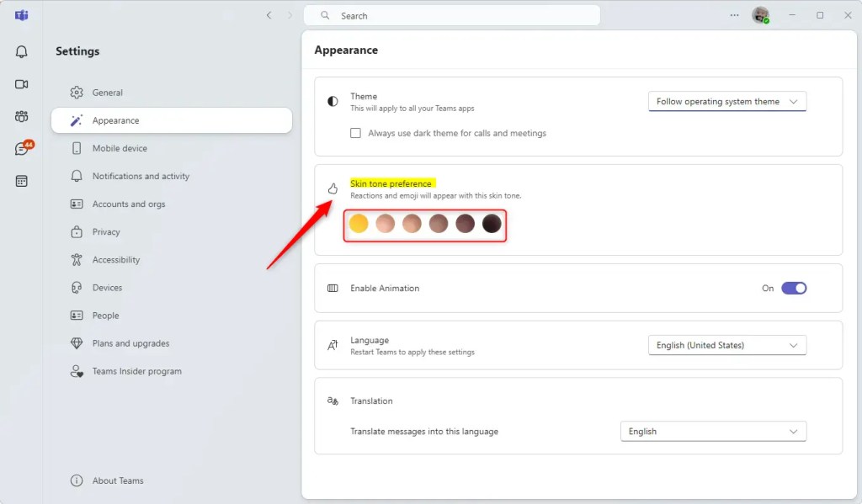
Task: Toggle the Enable Animation switch
Action: click(x=794, y=288)
